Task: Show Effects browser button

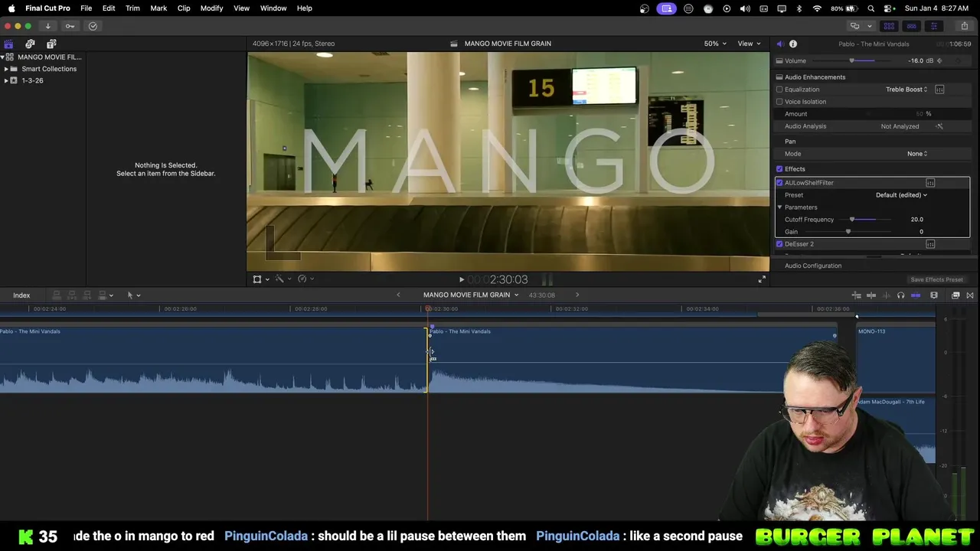Action: click(x=955, y=295)
